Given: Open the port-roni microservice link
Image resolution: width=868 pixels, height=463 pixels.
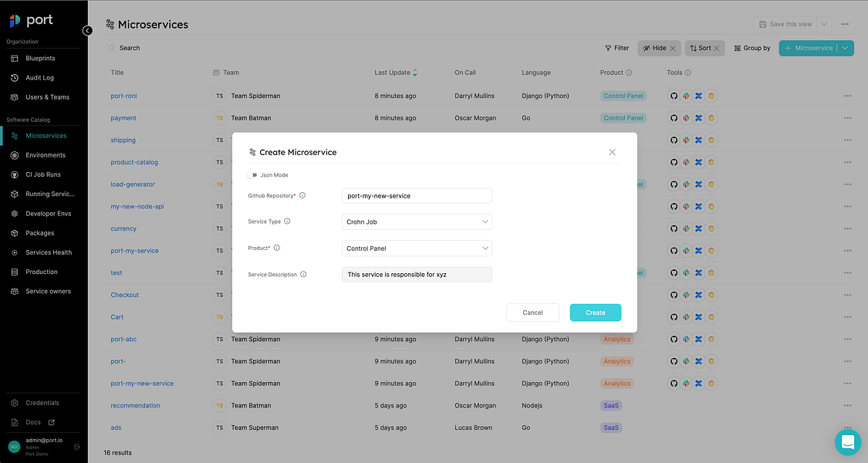Looking at the screenshot, I should click(123, 96).
